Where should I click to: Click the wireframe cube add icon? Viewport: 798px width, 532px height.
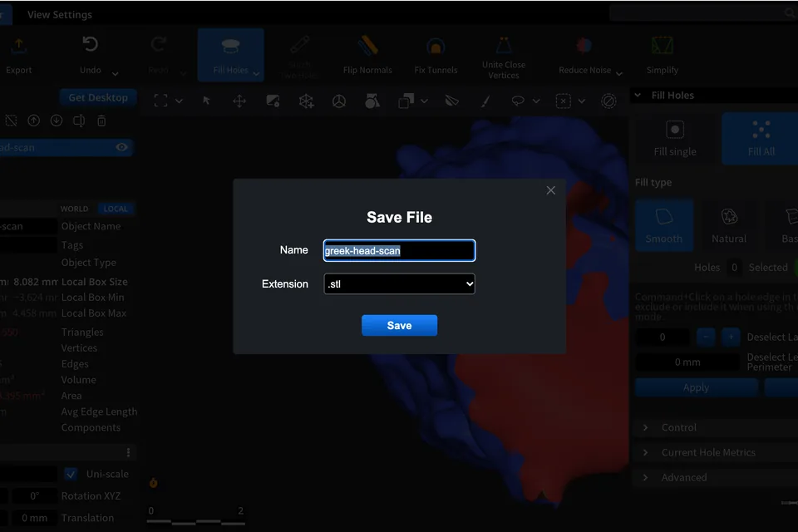(x=306, y=101)
